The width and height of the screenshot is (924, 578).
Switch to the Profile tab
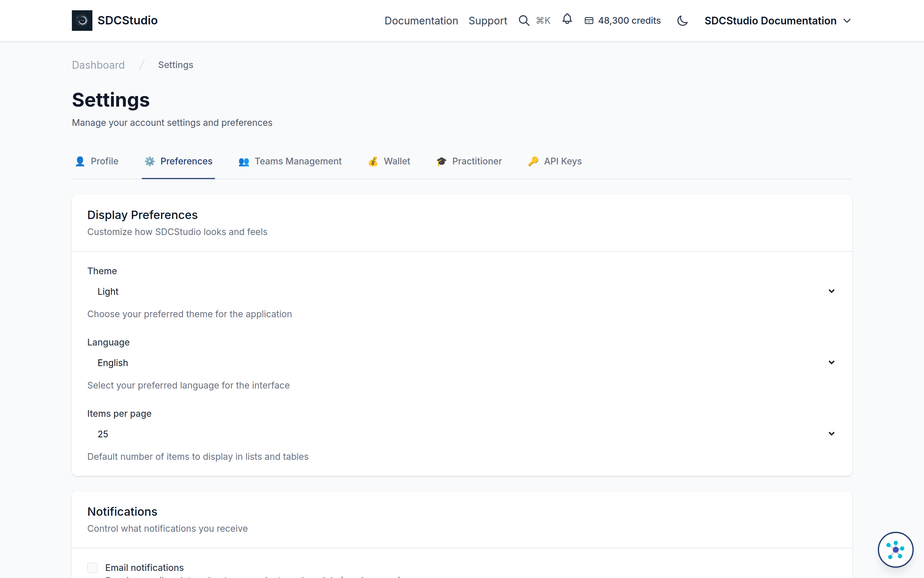point(97,161)
